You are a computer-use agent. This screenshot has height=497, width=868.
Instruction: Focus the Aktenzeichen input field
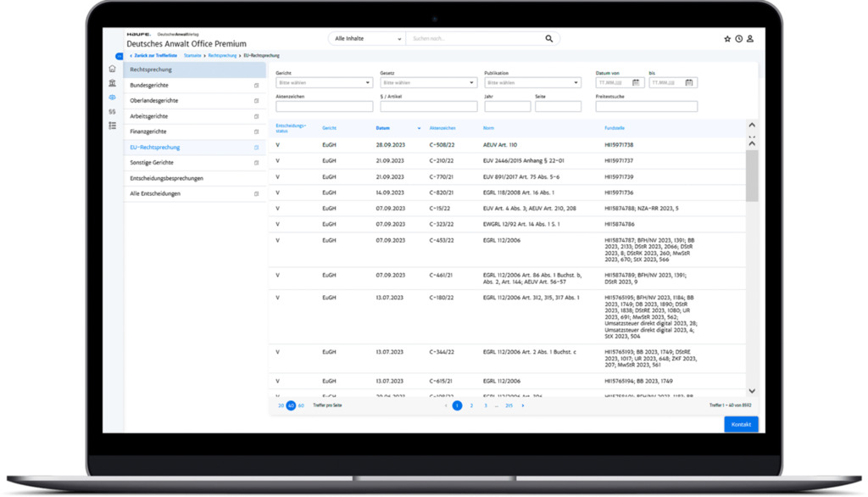(324, 106)
